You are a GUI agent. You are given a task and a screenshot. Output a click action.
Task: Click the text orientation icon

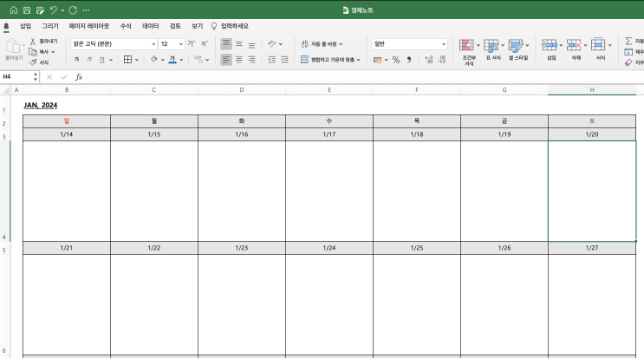click(272, 43)
